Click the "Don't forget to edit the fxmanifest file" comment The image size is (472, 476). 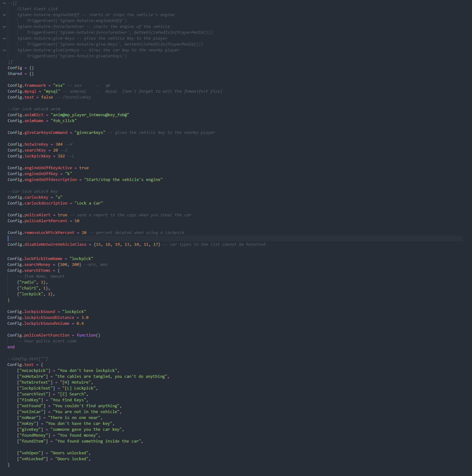172,91
